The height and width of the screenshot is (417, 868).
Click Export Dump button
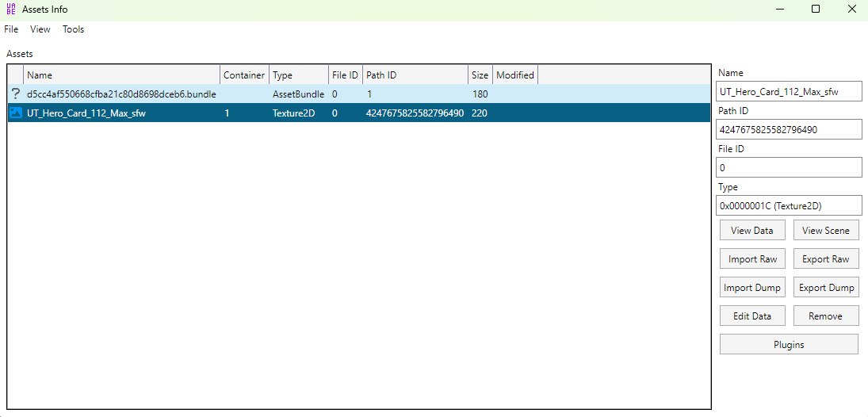(x=825, y=288)
